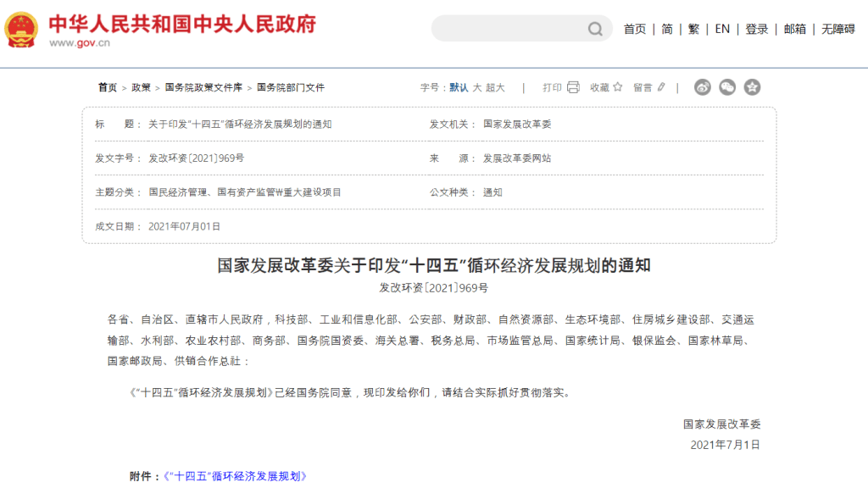Switch to 繁 traditional Chinese version
The height and width of the screenshot is (499, 868).
click(693, 29)
